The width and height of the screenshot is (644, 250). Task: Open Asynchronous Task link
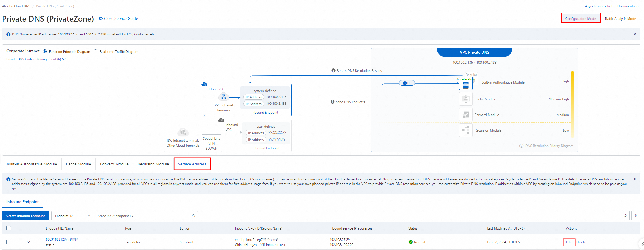point(599,6)
